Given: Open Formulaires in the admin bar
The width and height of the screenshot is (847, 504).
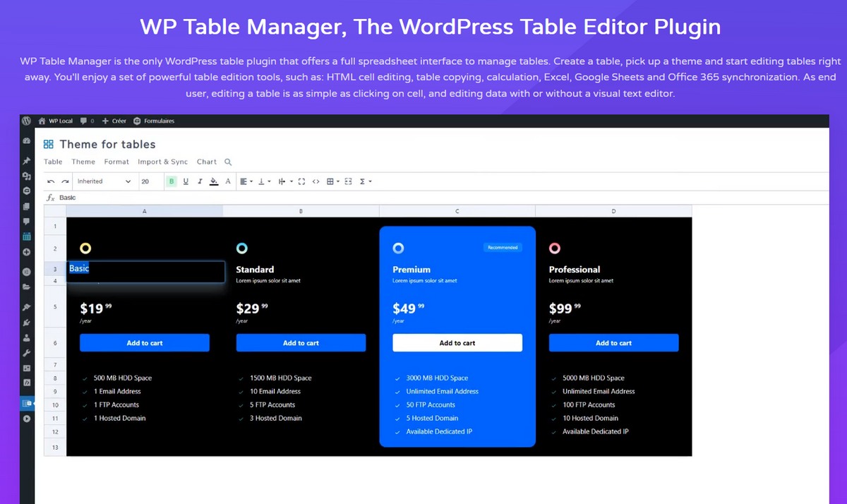Looking at the screenshot, I should coord(154,121).
